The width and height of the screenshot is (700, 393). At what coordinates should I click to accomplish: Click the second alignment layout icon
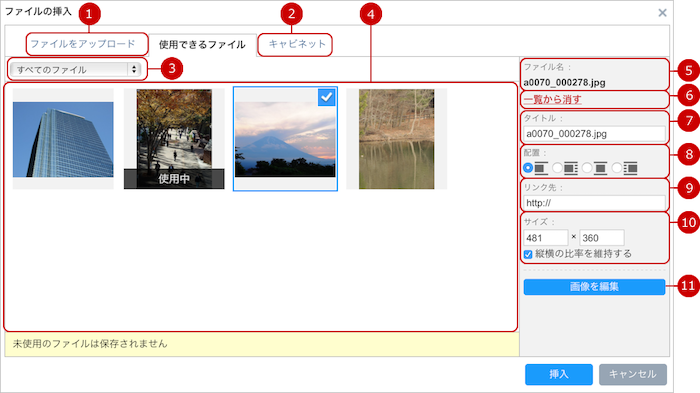tap(571, 168)
